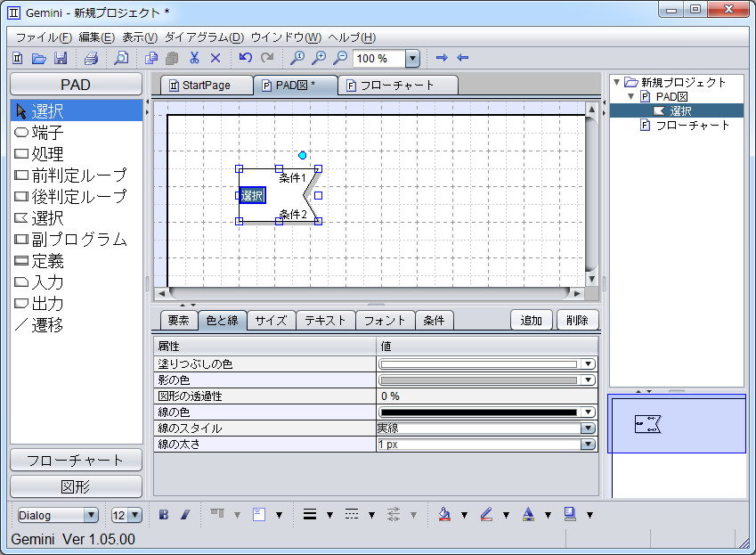Open the 線のスタイル dropdown
The height and width of the screenshot is (555, 756).
[588, 428]
